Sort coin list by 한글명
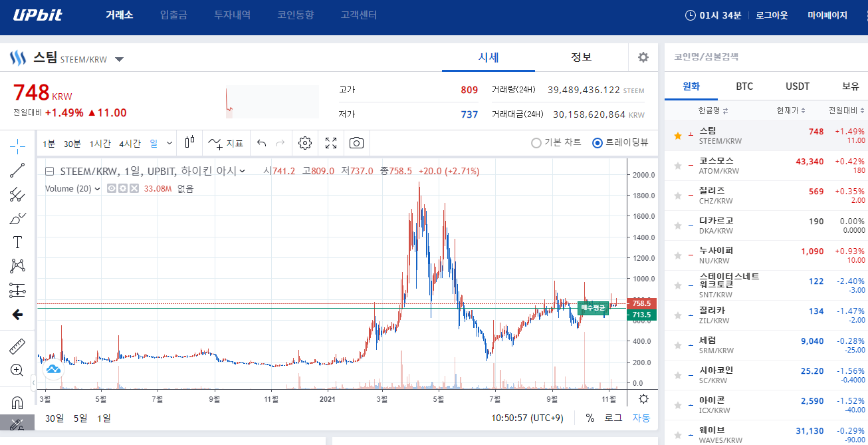 click(713, 110)
